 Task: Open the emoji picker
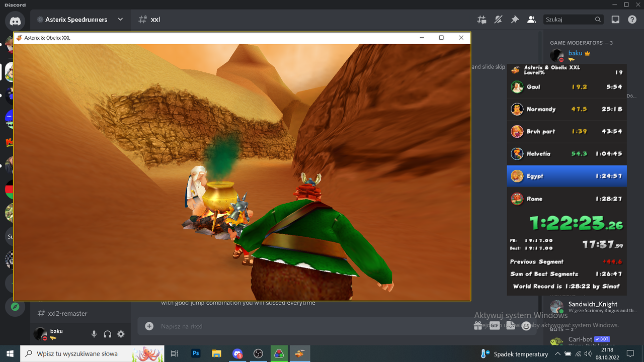point(526,326)
